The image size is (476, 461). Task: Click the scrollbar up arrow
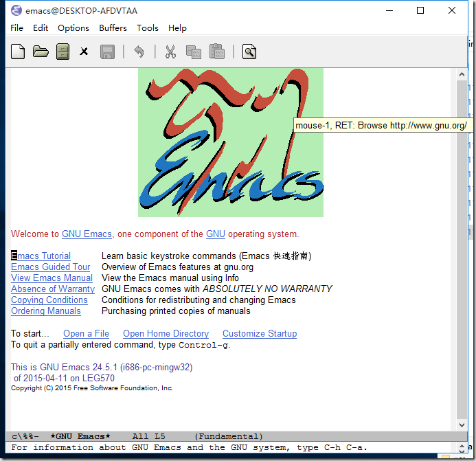coord(462,74)
